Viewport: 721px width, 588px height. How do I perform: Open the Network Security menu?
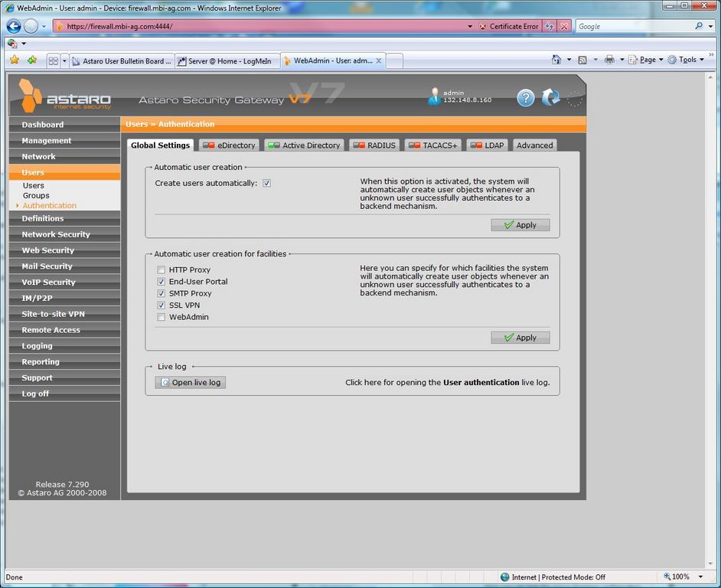[x=64, y=234]
